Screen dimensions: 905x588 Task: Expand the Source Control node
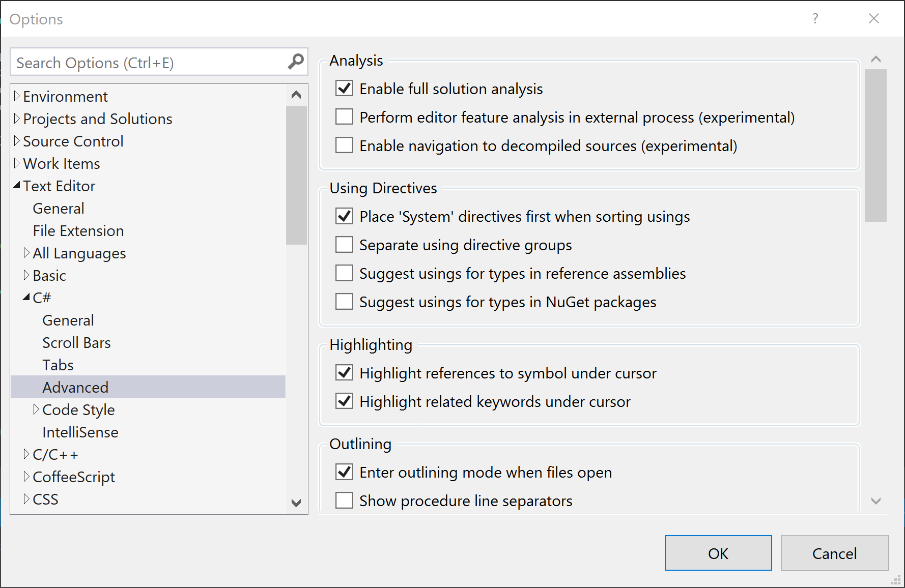tap(17, 141)
